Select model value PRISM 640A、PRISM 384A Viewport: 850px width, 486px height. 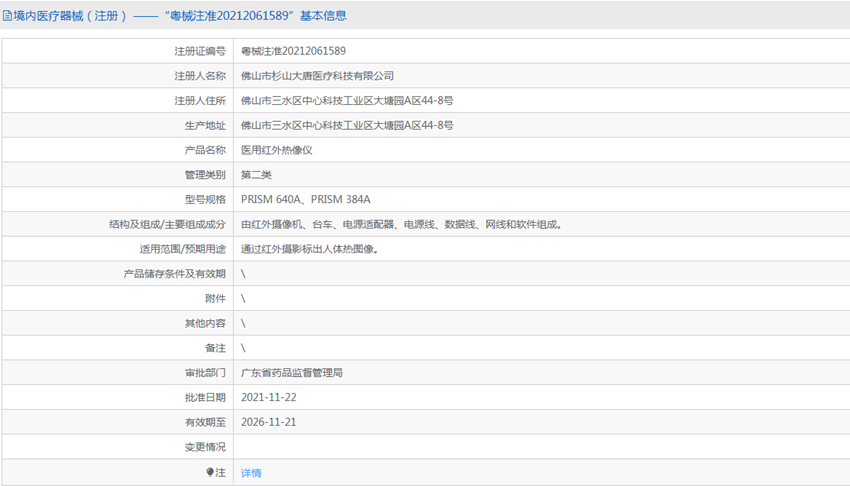306,199
